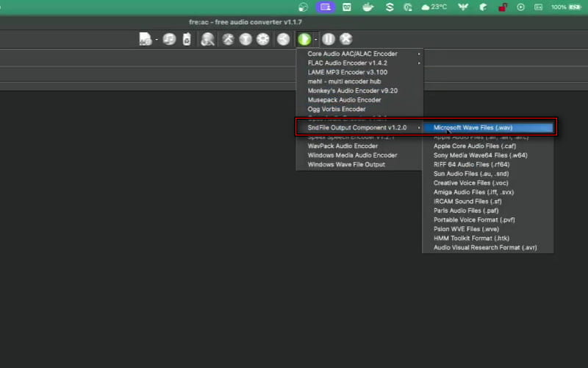Click the circled play menu bar icon

point(520,7)
